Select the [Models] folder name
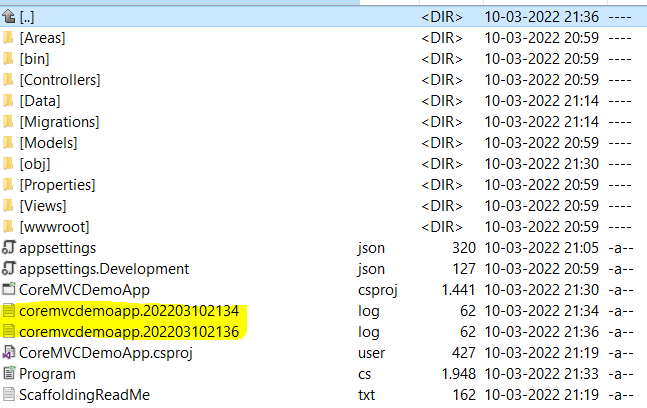 pyautogui.click(x=48, y=143)
